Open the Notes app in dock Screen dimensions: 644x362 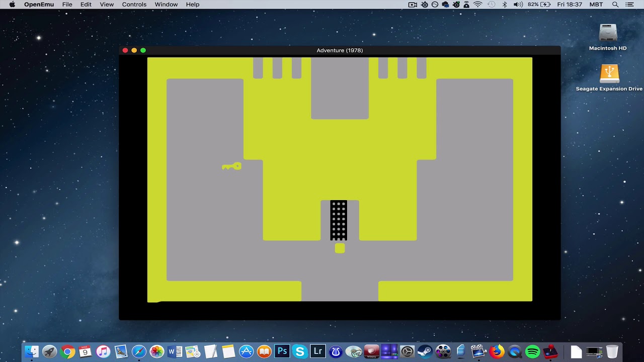point(228,351)
